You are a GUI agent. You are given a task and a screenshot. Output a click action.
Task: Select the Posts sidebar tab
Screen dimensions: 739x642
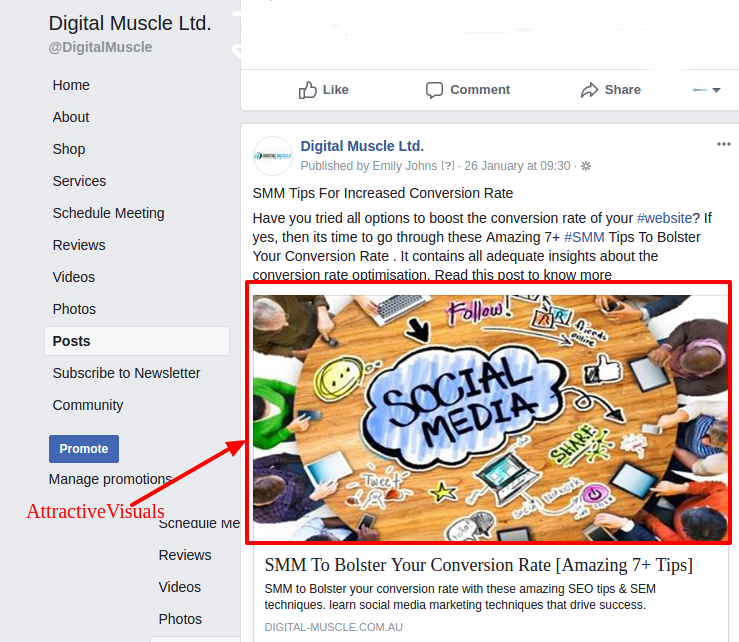click(137, 341)
